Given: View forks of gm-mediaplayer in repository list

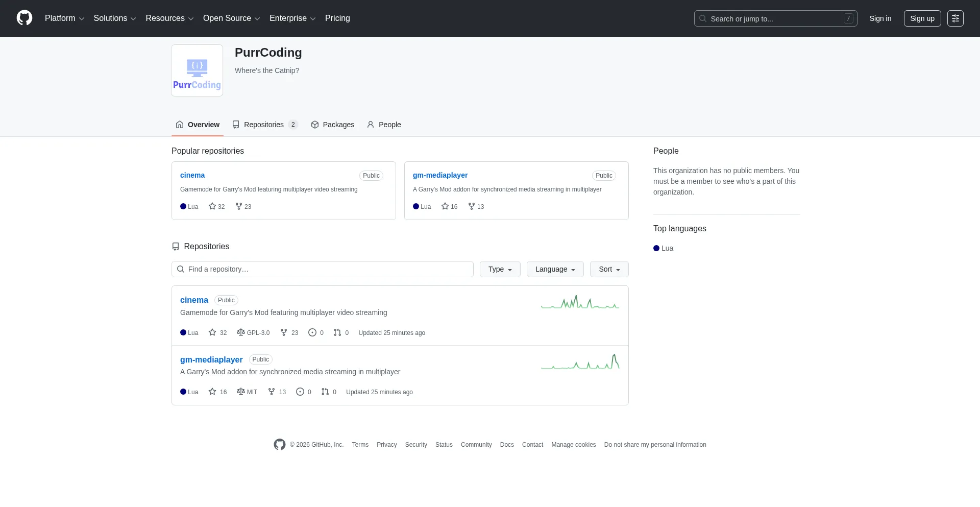Looking at the screenshot, I should point(277,392).
